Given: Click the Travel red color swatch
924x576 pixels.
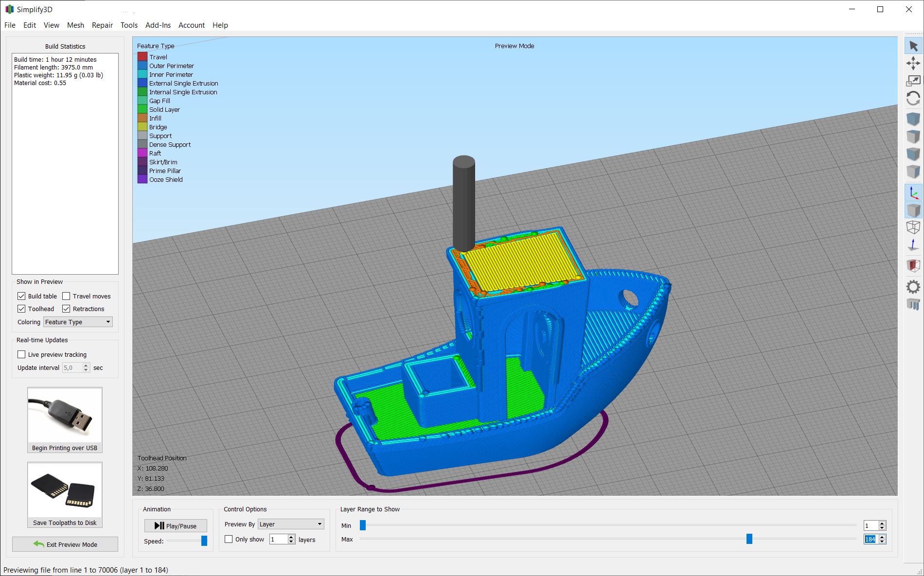Looking at the screenshot, I should click(142, 57).
